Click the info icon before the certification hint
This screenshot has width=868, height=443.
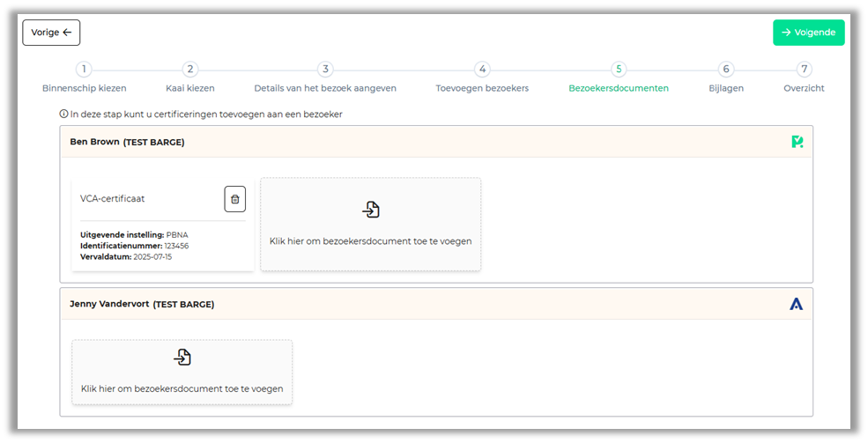coord(63,114)
